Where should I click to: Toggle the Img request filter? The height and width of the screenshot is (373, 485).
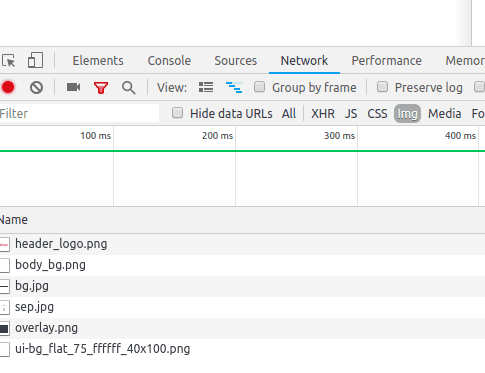(407, 114)
